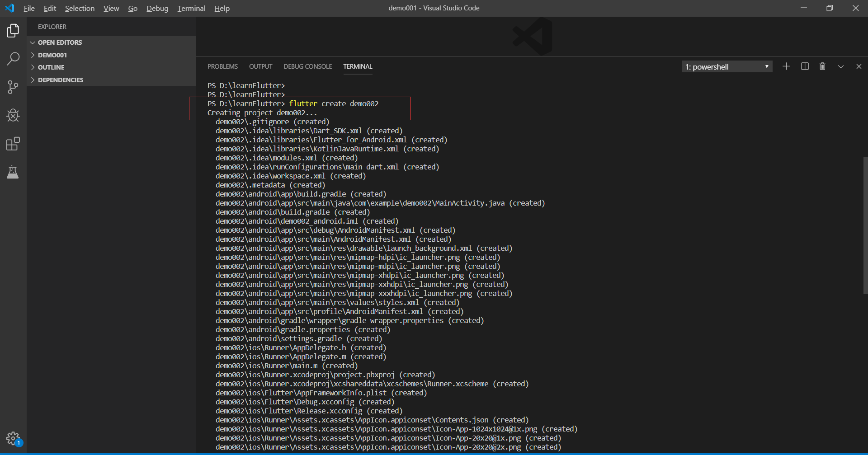Switch to the DEBUG CONSOLE tab
Image resolution: width=868 pixels, height=455 pixels.
[307, 66]
